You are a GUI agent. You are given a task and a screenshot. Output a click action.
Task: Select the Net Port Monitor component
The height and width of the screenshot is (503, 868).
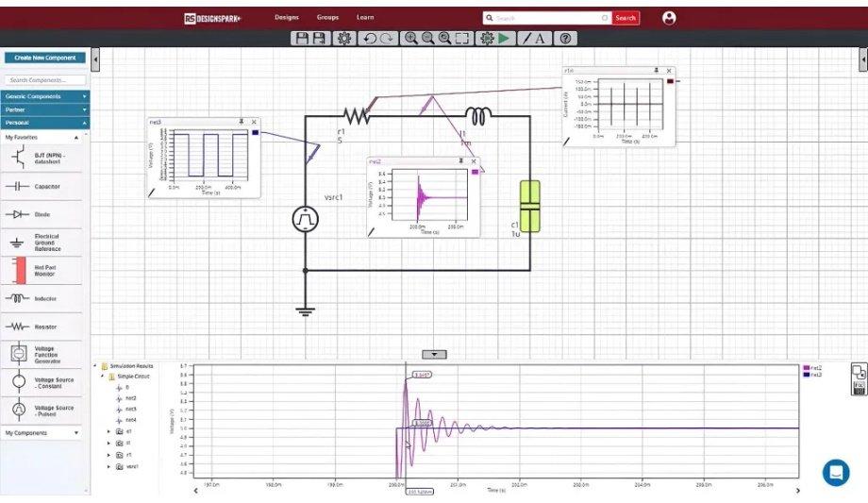42,270
